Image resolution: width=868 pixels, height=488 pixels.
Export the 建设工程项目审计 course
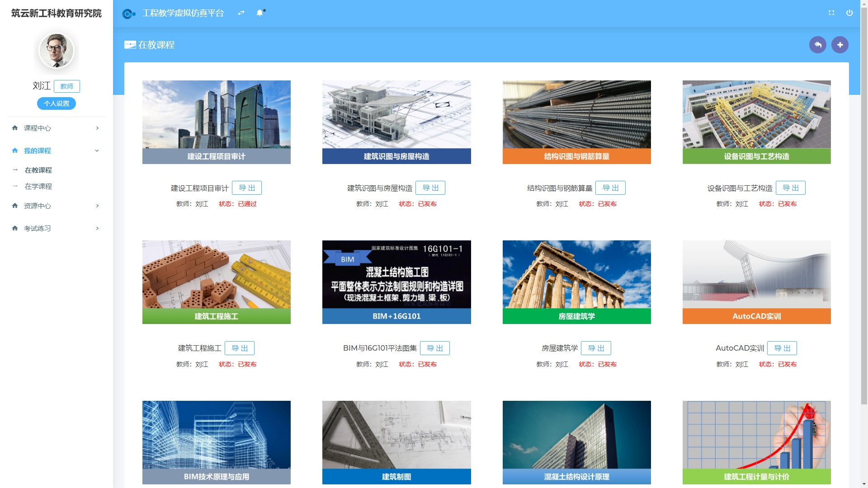tap(247, 188)
